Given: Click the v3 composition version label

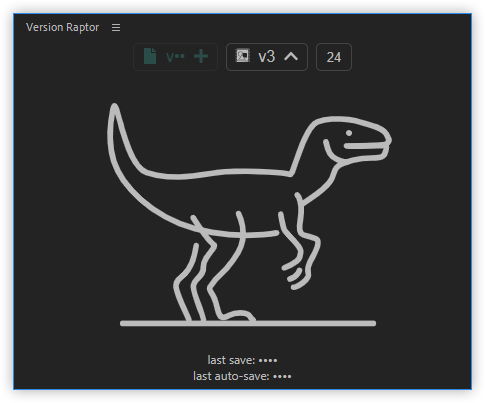Looking at the screenshot, I should tap(266, 57).
